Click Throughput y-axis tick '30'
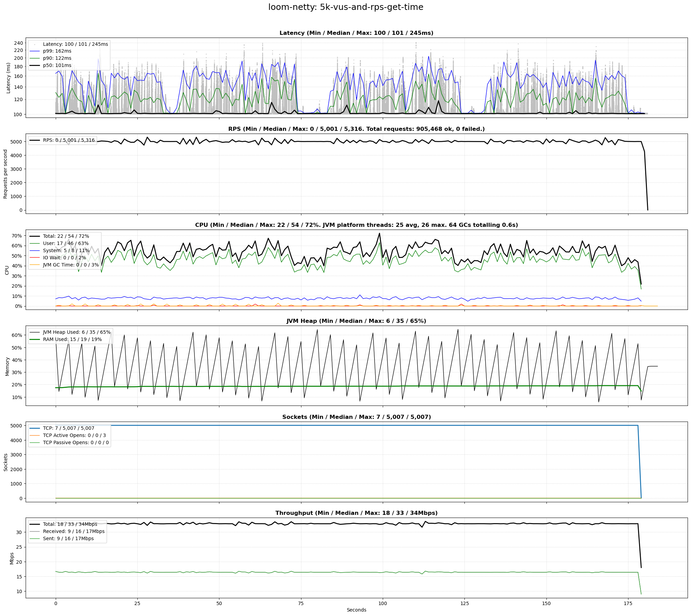 (x=19, y=532)
